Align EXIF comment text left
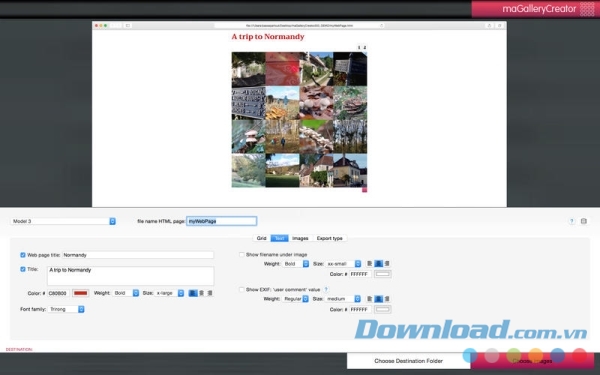 pyautogui.click(x=370, y=299)
